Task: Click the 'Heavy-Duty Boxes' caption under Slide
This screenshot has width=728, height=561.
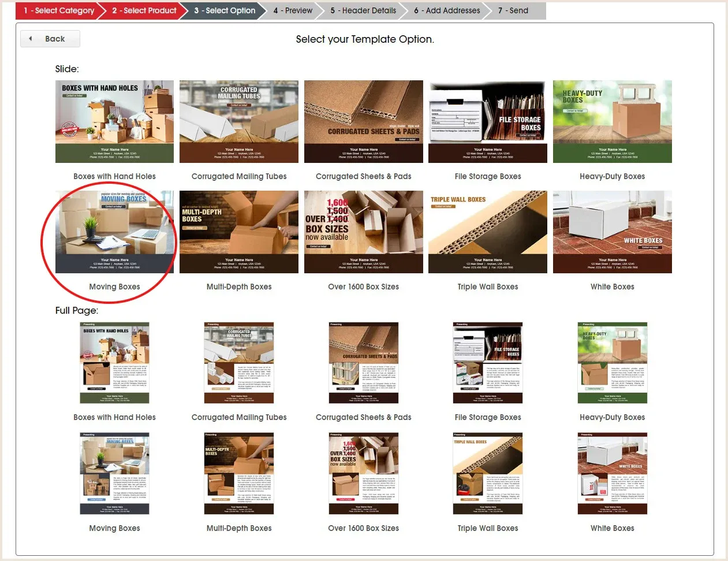Action: [613, 176]
